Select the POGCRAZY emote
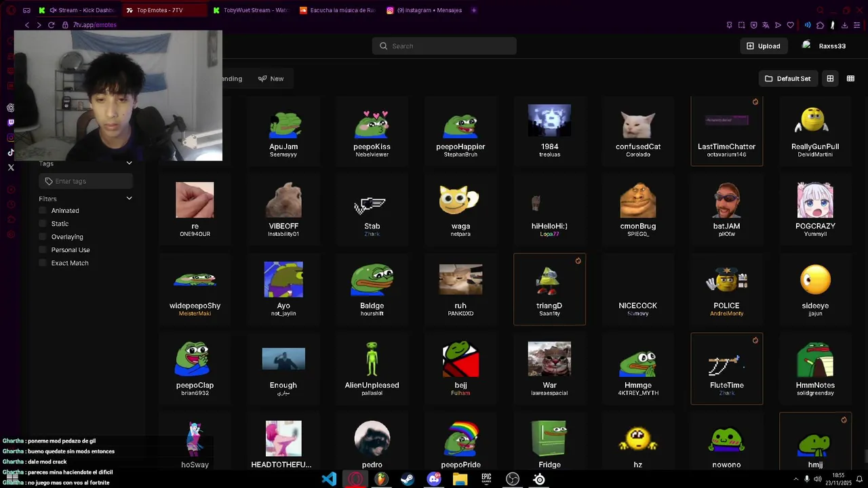The image size is (868, 488). point(815,210)
